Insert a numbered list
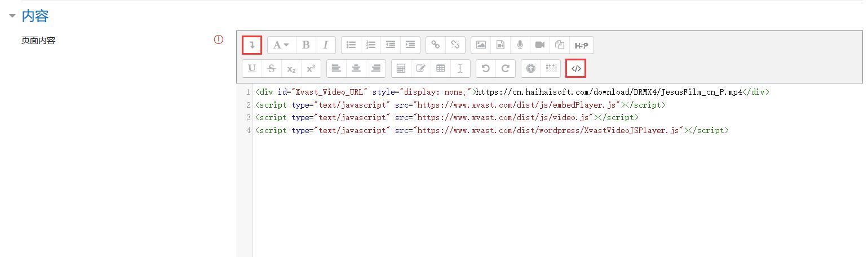Screen dimensions: 868x265 click(x=371, y=45)
